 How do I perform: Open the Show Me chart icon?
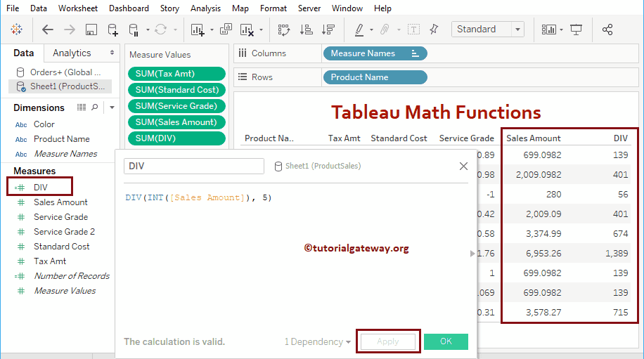click(x=548, y=30)
